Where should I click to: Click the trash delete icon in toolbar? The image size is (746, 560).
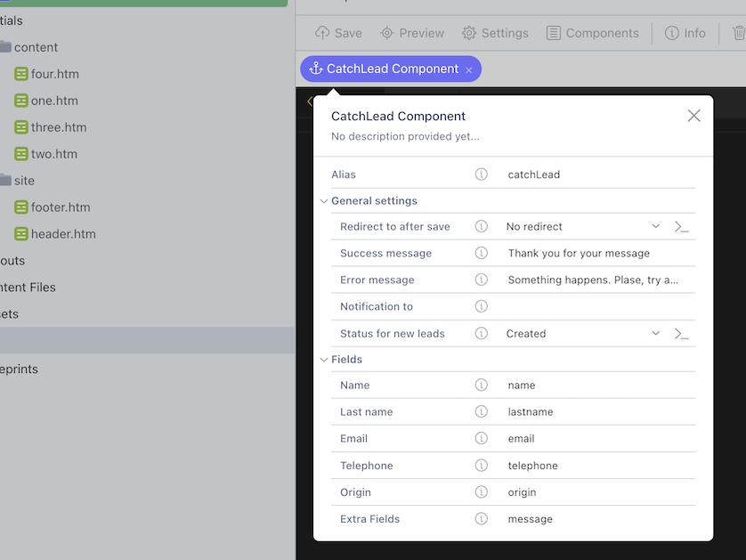point(739,33)
